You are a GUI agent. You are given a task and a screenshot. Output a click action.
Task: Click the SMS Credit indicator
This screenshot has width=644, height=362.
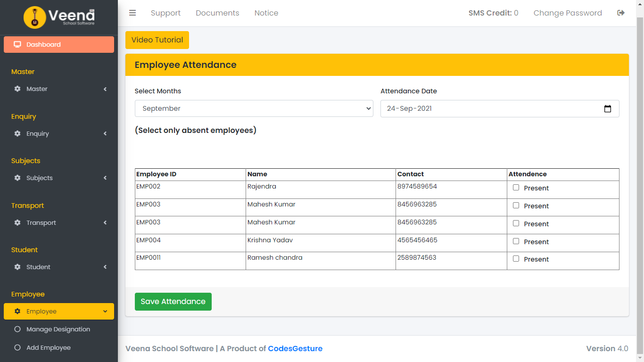pos(493,13)
